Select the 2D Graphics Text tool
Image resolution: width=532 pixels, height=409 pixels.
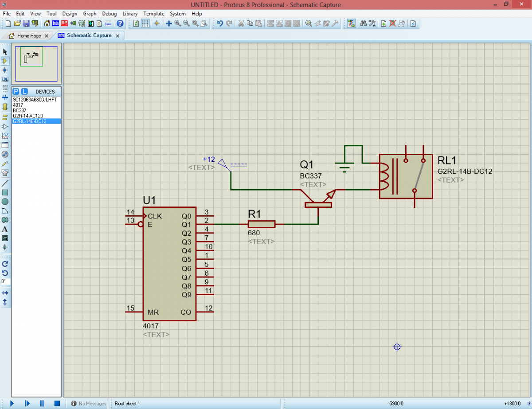5,229
